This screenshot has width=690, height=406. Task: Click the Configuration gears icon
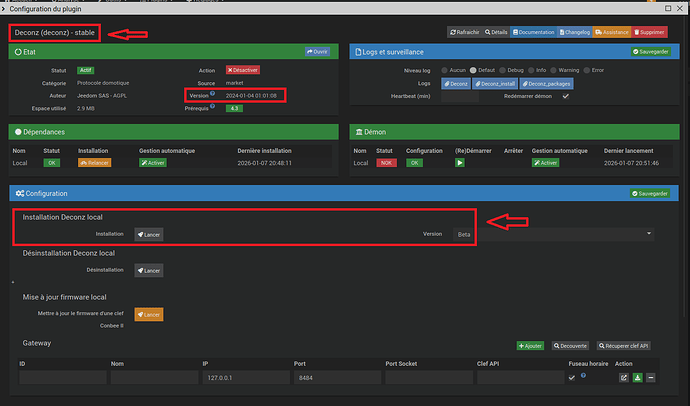(x=20, y=194)
